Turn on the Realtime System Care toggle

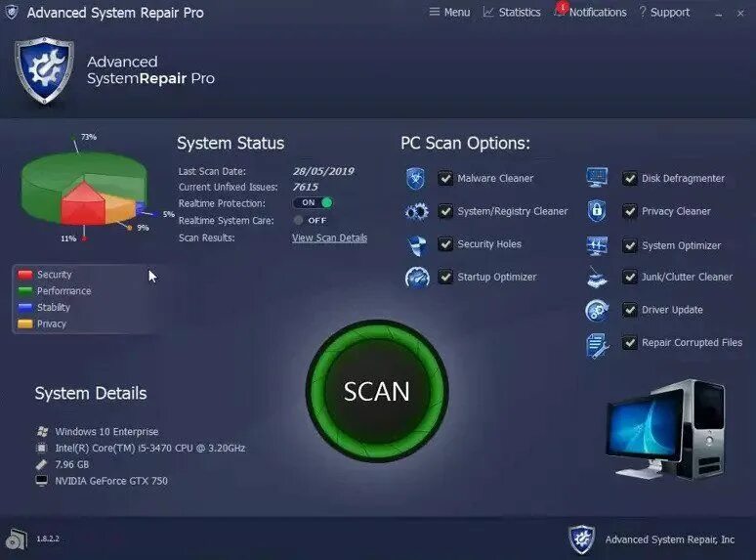pos(311,221)
